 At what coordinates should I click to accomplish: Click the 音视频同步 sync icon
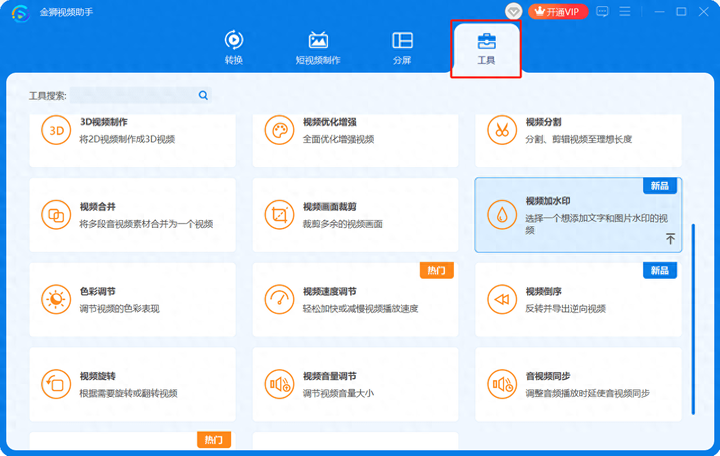coord(502,384)
